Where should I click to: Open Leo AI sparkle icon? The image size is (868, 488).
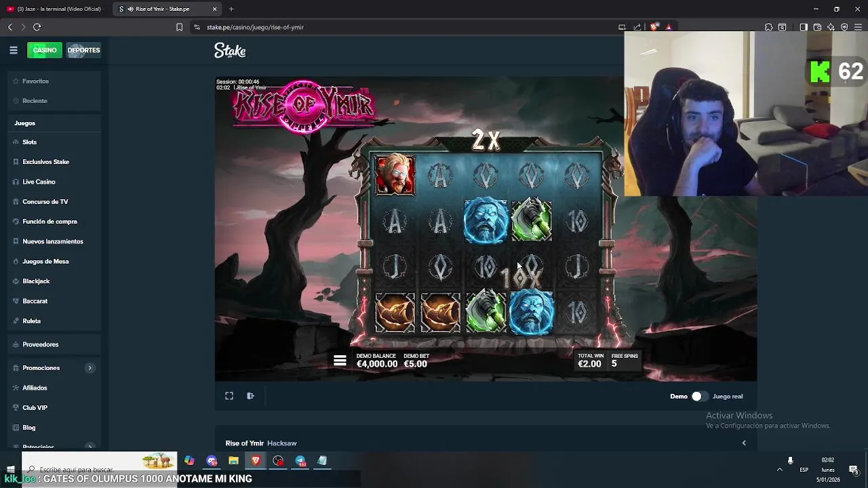pos(831,27)
